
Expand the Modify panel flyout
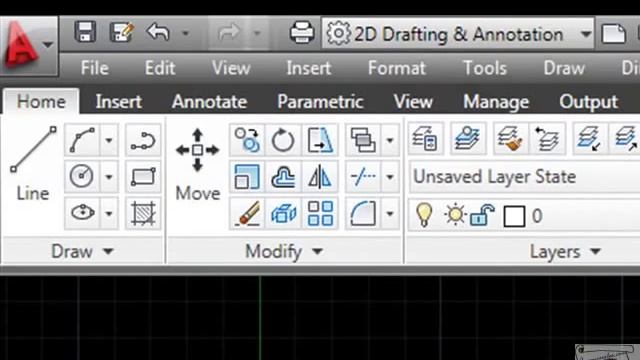point(284,251)
